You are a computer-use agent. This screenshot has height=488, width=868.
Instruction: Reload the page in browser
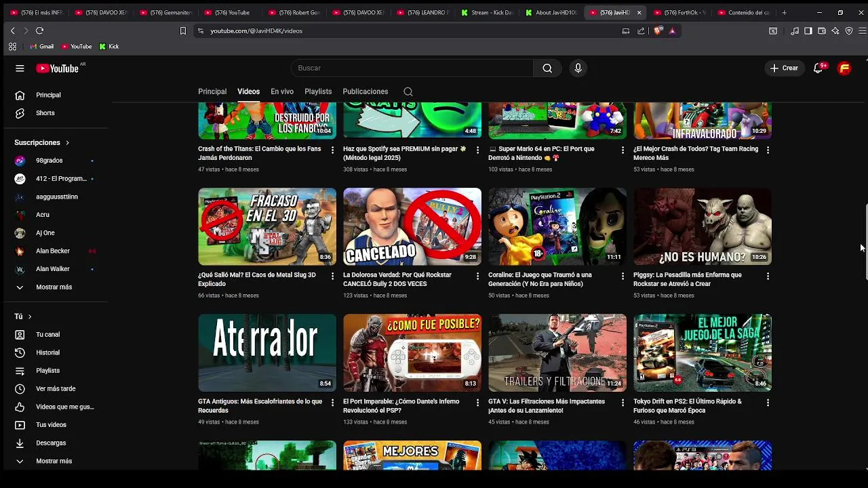tap(39, 30)
